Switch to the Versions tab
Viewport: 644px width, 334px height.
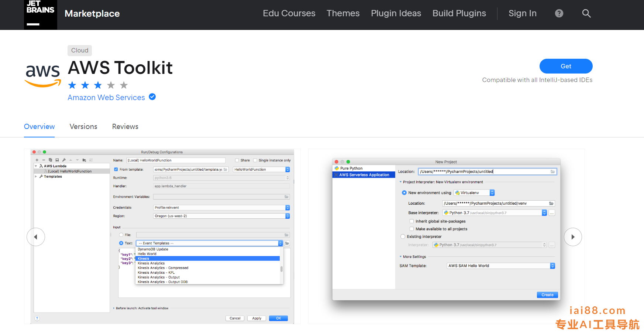83,127
